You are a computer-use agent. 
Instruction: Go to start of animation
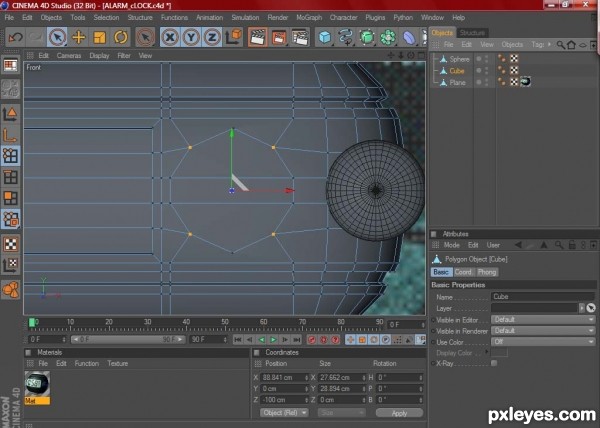click(x=238, y=340)
